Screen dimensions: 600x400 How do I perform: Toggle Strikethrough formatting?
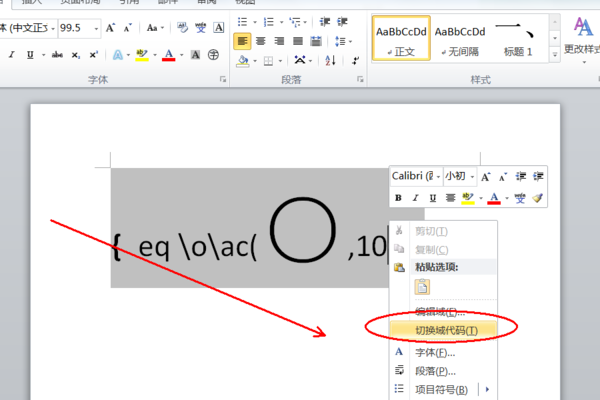57,55
